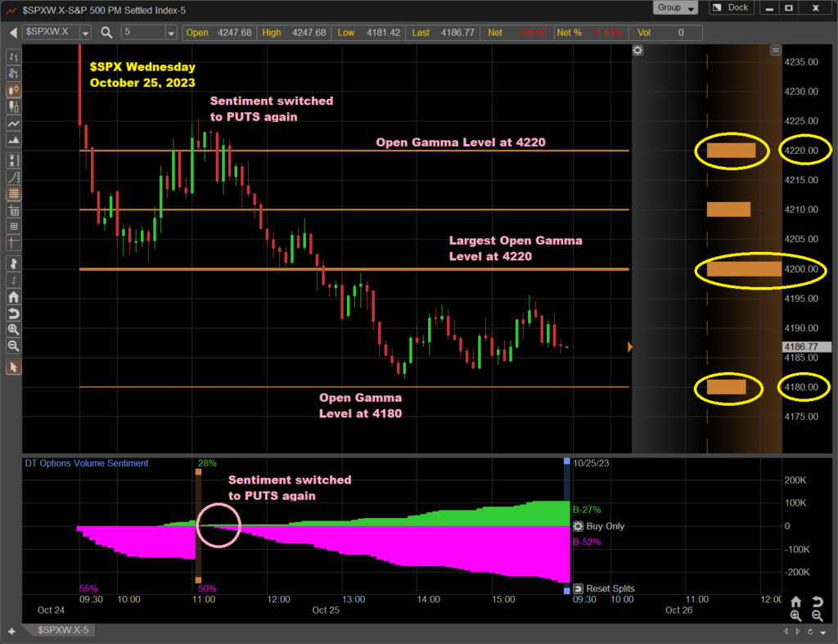The width and height of the screenshot is (838, 644).
Task: Click the home icon in left toolbar
Action: 14,297
